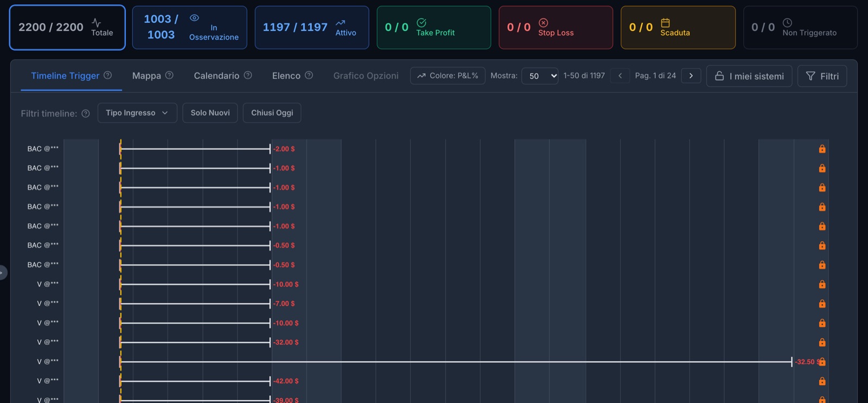Click the X-circle icon in Stop Loss card
Image resolution: width=868 pixels, height=403 pixels.
pyautogui.click(x=544, y=22)
